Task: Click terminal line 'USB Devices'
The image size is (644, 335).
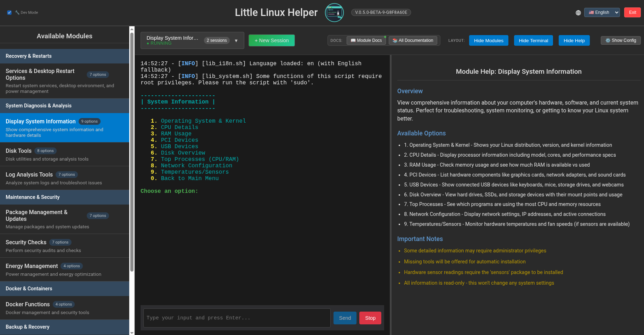Action: (179, 146)
